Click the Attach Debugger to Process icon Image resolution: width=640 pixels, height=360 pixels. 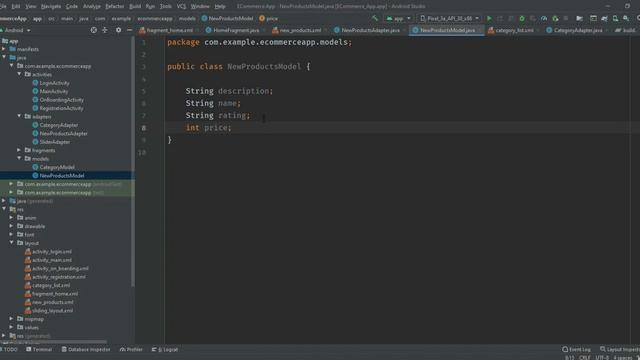pos(555,18)
